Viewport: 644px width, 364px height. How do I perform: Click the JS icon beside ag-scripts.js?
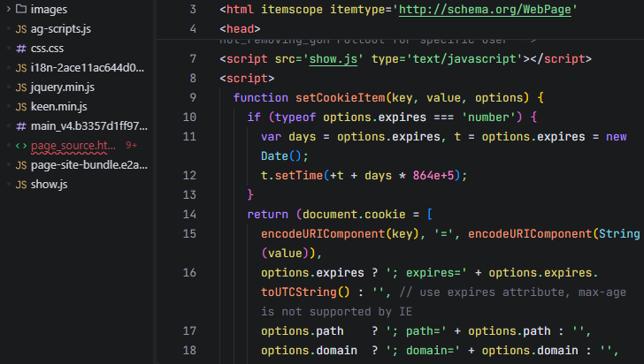click(x=21, y=29)
